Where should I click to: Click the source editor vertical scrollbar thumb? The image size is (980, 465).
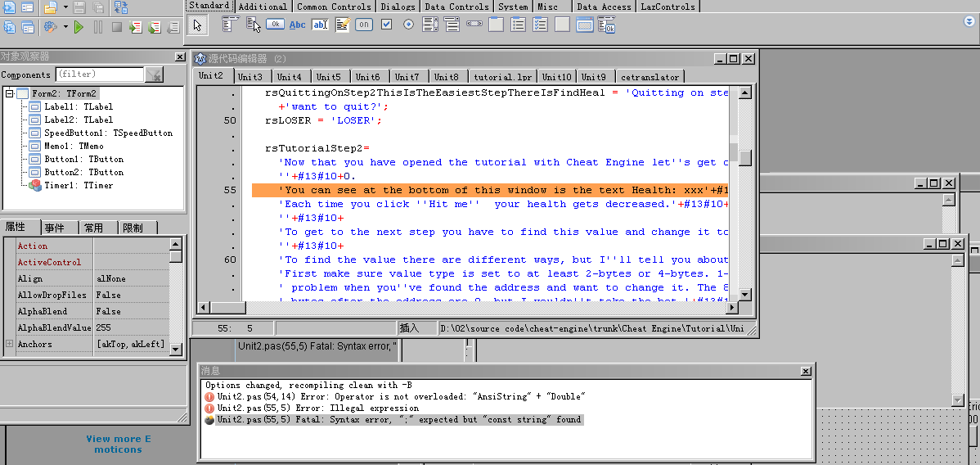(744, 157)
